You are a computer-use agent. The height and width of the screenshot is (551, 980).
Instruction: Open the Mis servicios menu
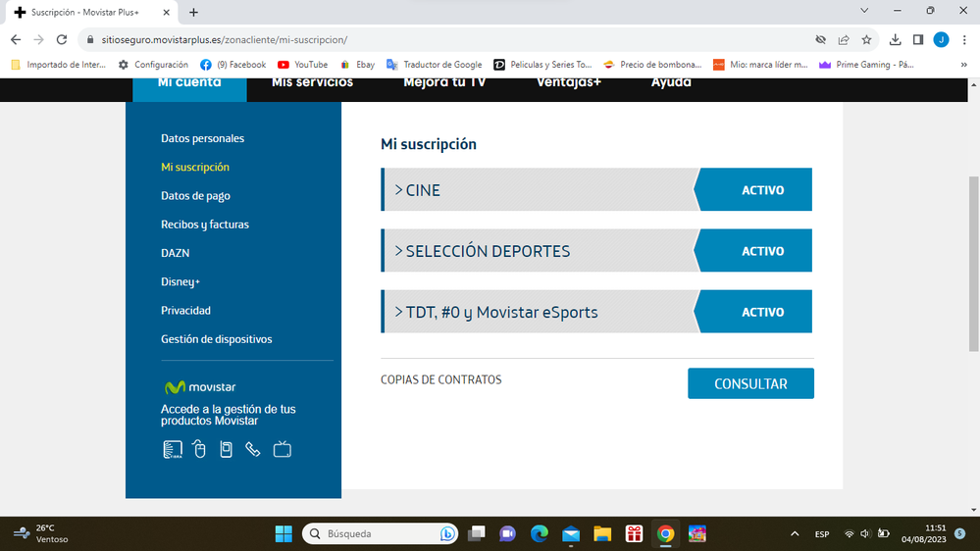click(x=313, y=83)
